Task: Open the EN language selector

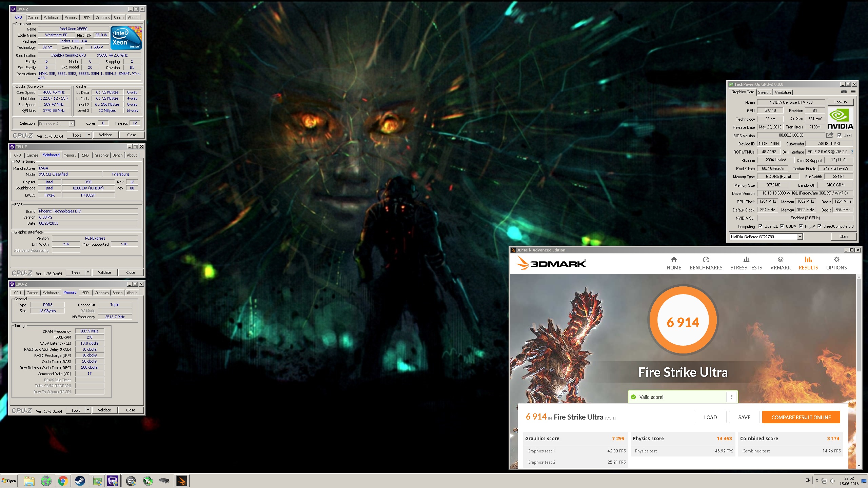Action: [x=808, y=481]
